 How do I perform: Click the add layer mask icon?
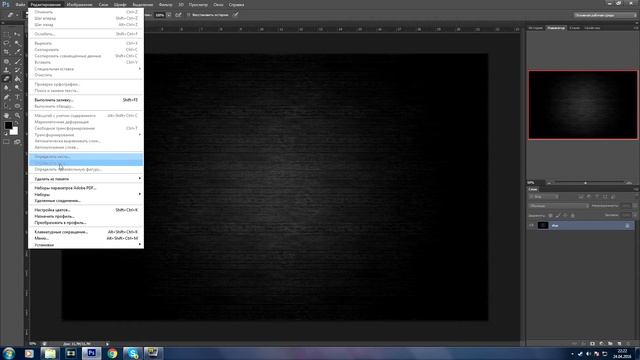(x=592, y=344)
